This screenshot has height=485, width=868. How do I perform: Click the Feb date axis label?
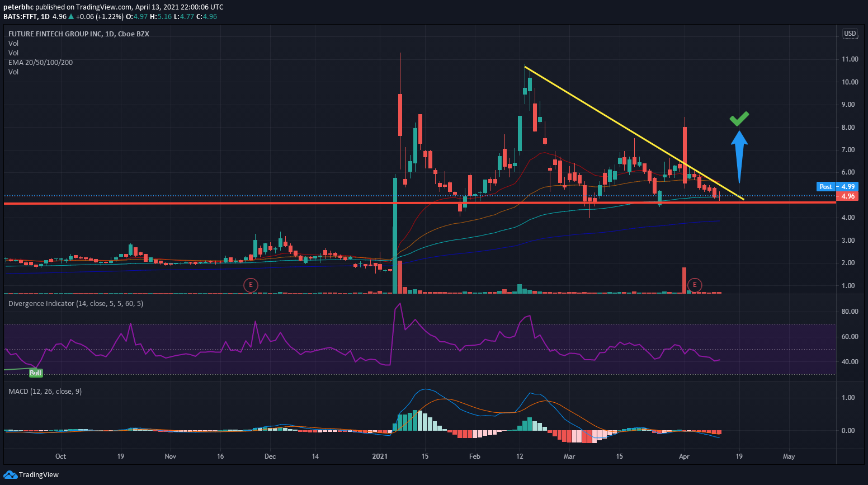[474, 456]
